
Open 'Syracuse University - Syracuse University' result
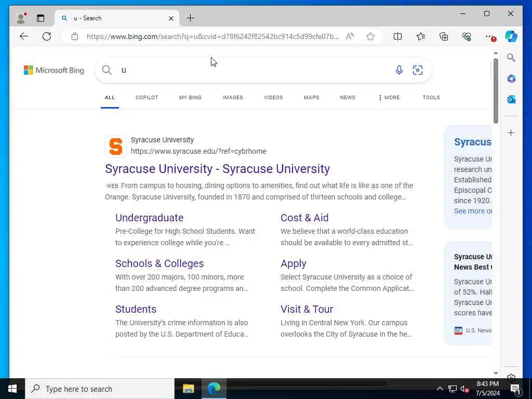click(218, 169)
